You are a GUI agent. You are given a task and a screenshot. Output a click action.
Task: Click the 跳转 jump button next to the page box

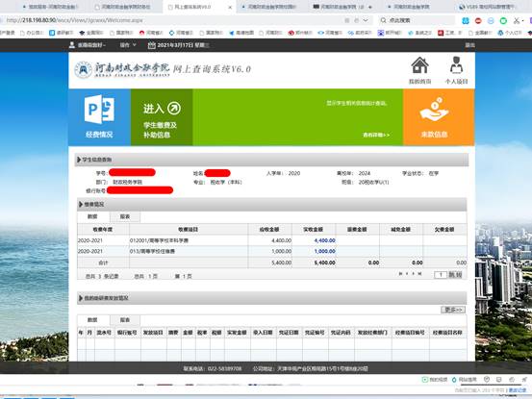455,275
